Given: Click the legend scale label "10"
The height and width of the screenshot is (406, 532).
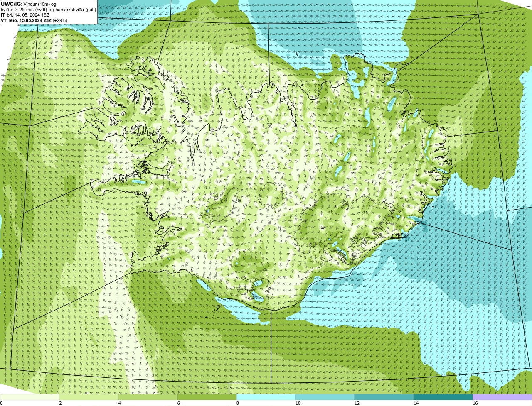Looking at the screenshot, I should tap(298, 403).
